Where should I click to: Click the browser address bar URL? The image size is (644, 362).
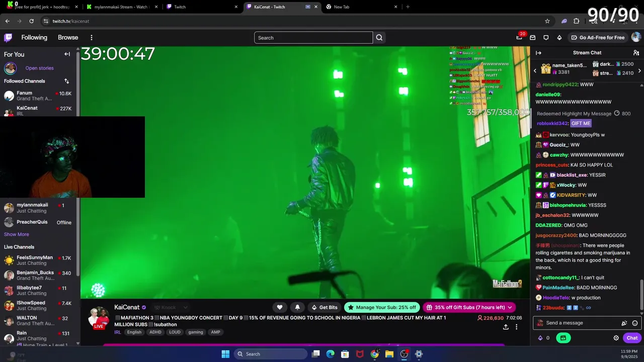[71, 21]
